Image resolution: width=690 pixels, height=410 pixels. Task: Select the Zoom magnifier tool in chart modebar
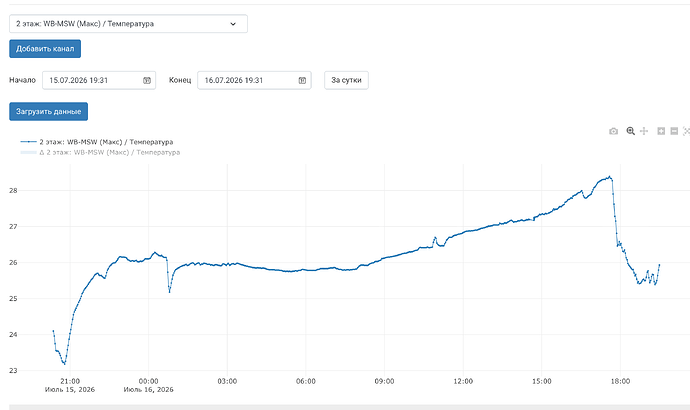(x=631, y=131)
